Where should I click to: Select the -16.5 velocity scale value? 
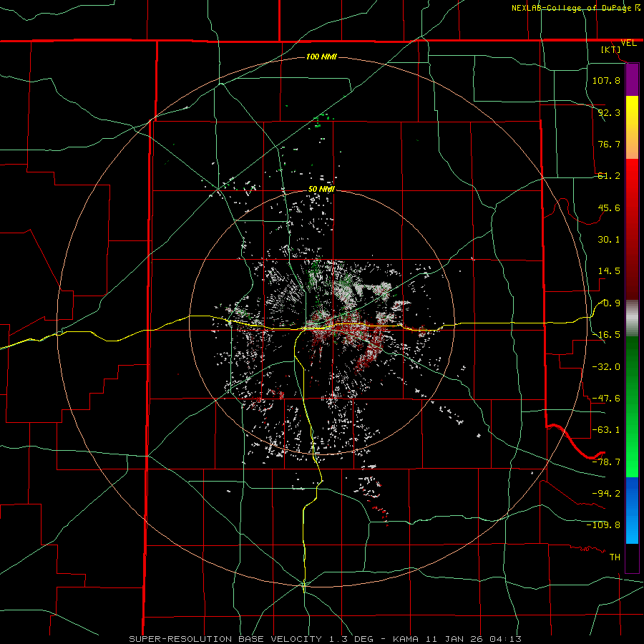[x=606, y=335]
